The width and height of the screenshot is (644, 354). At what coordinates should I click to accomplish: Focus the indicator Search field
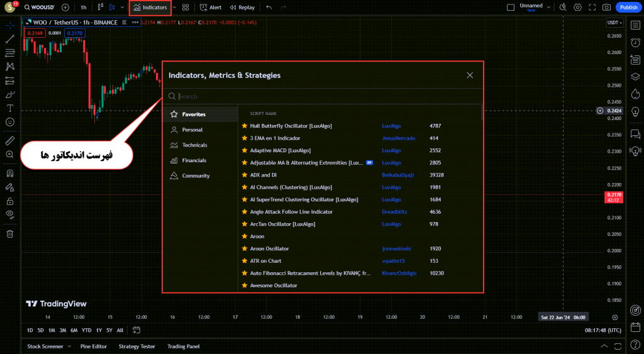(x=323, y=96)
